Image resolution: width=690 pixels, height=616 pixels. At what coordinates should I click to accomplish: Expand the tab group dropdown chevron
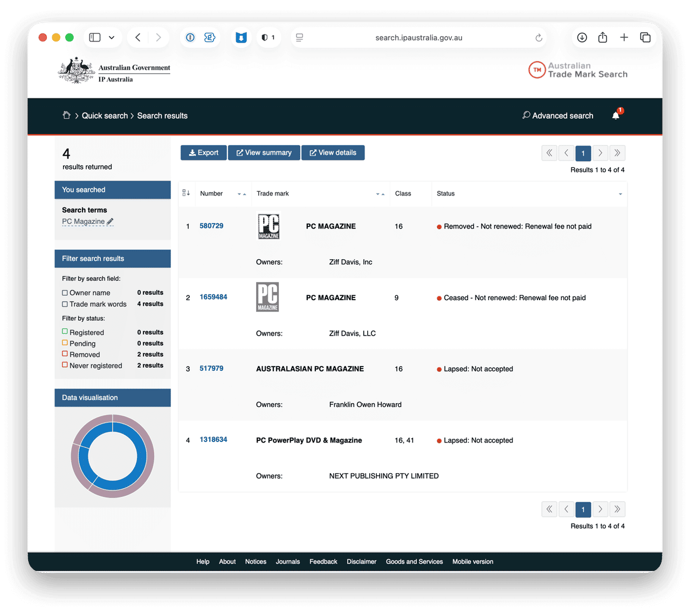click(112, 38)
